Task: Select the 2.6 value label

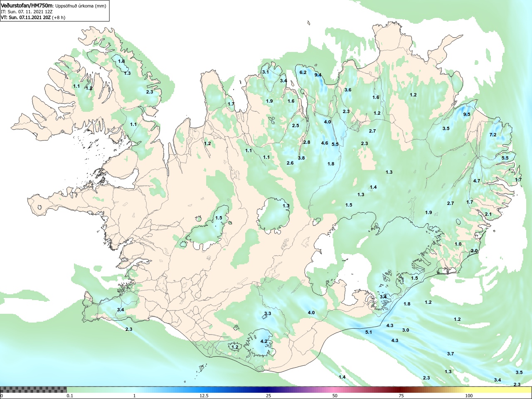Action: 290,163
